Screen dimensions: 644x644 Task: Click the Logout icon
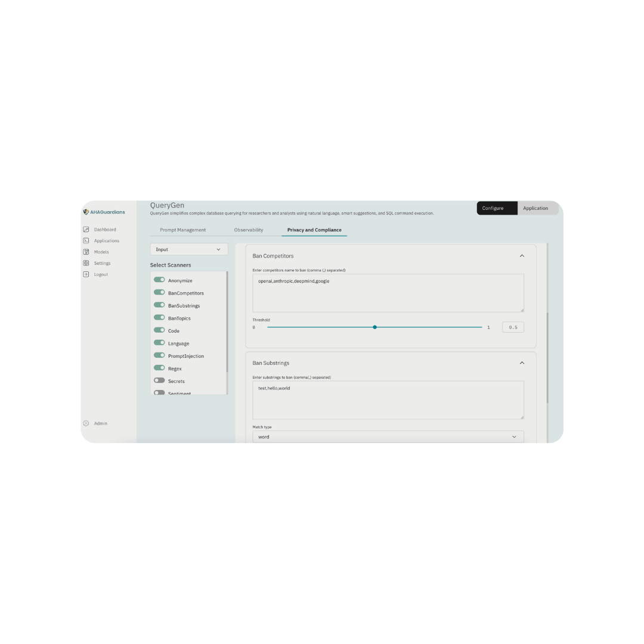(x=86, y=274)
